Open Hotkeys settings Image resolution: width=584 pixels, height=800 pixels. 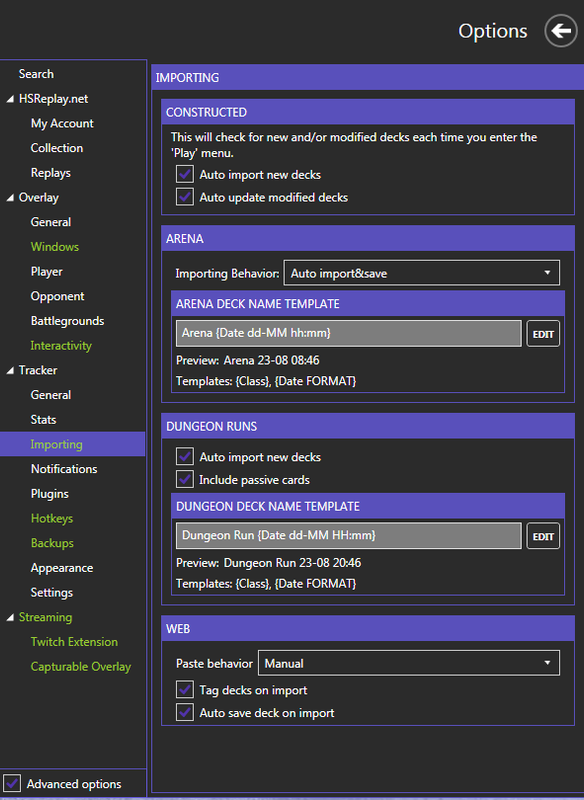click(52, 518)
